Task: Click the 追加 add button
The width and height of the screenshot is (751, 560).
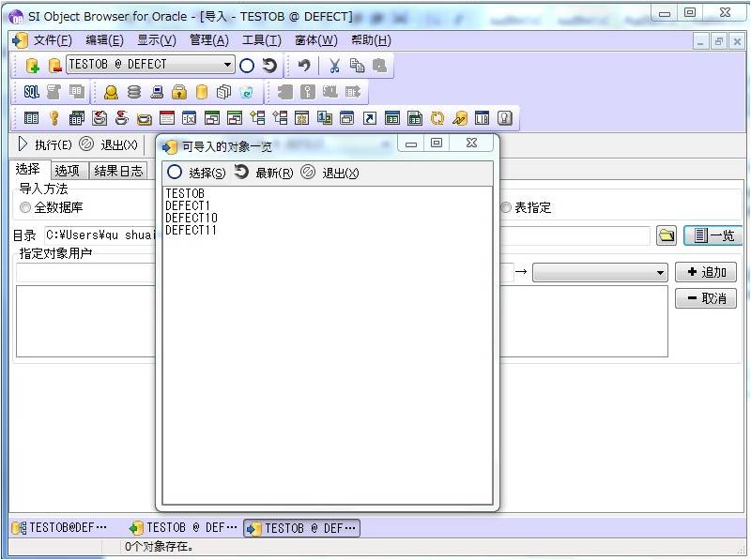Action: (706, 272)
